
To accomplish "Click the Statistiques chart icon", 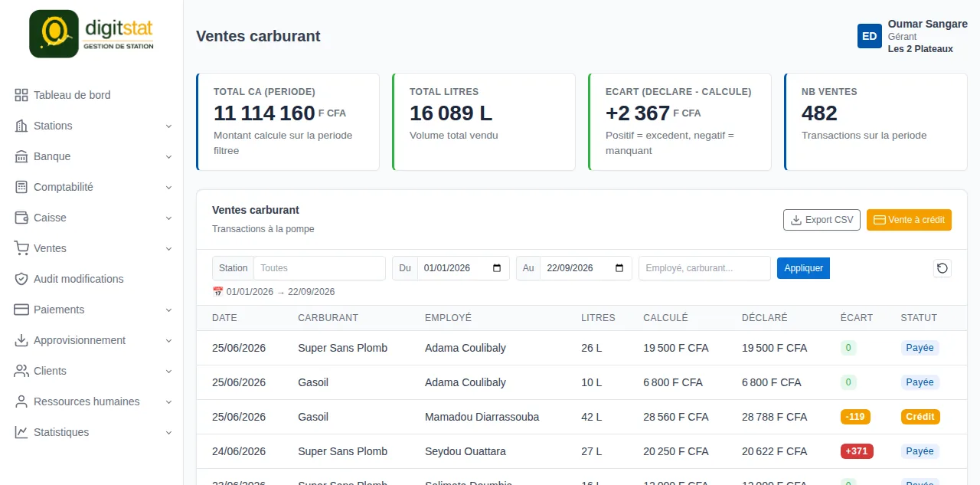I will [x=21, y=432].
